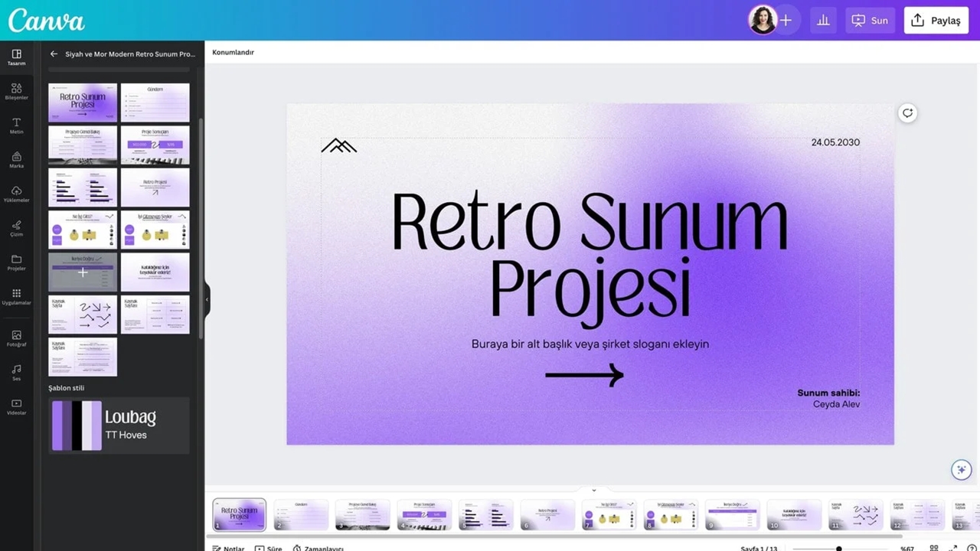Open the Yüklemeler uploads panel
980x551 pixels.
tap(17, 194)
